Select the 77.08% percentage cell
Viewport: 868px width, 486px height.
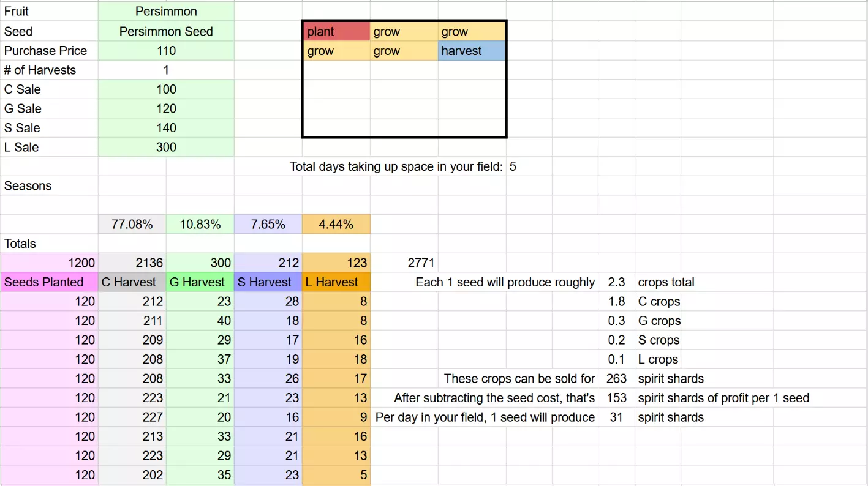[132, 224]
